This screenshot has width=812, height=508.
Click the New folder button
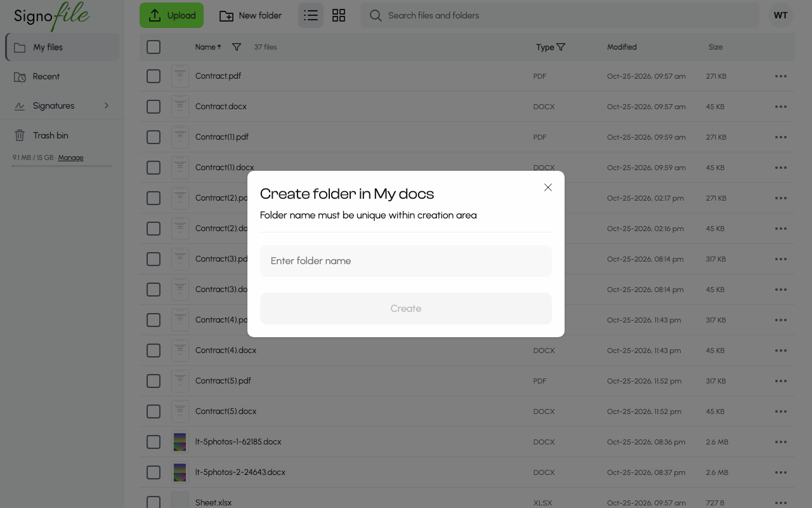click(x=251, y=15)
